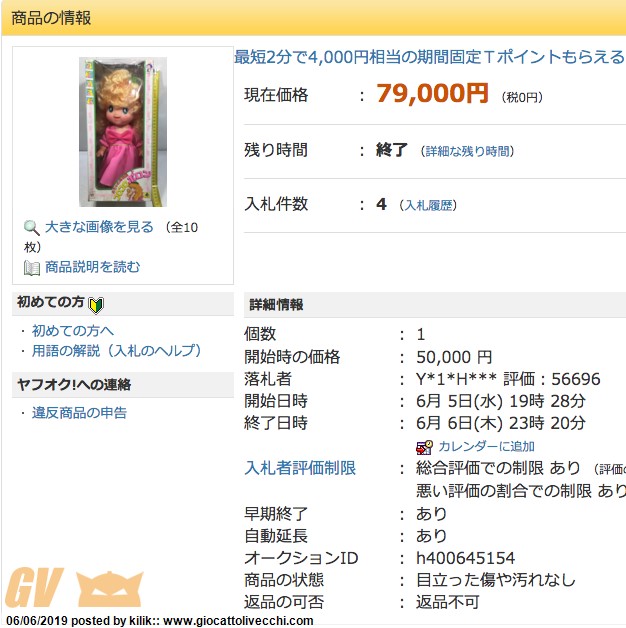Open 入札履歴 bid history link

coord(429,205)
